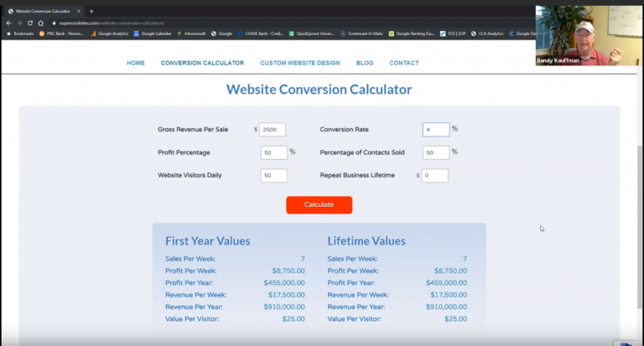Click the Lifetime Values heading
The image size is (644, 346).
point(366,241)
